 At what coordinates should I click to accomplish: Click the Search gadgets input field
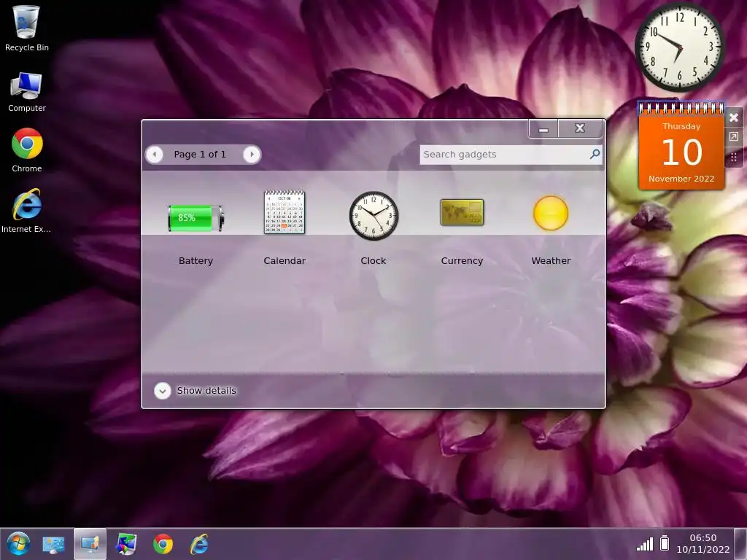coord(511,155)
